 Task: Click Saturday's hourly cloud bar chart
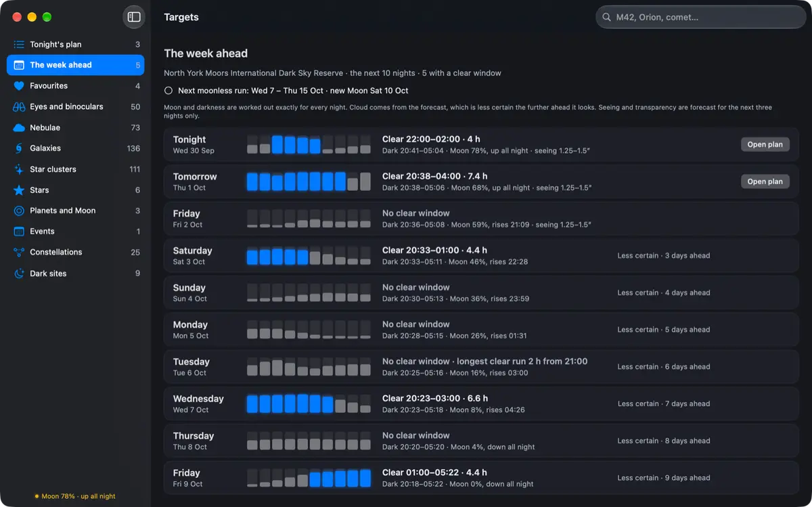(309, 256)
